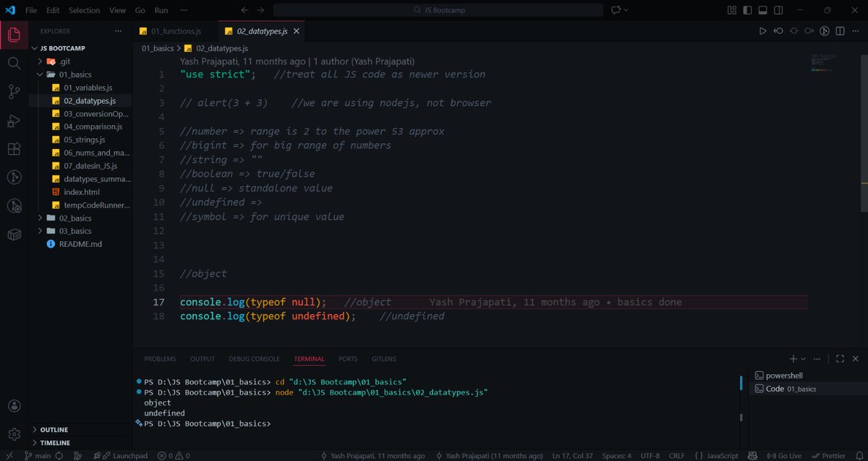Switch to the Debug Console tab
Screen dimensions: 868x461
pyautogui.click(x=254, y=358)
